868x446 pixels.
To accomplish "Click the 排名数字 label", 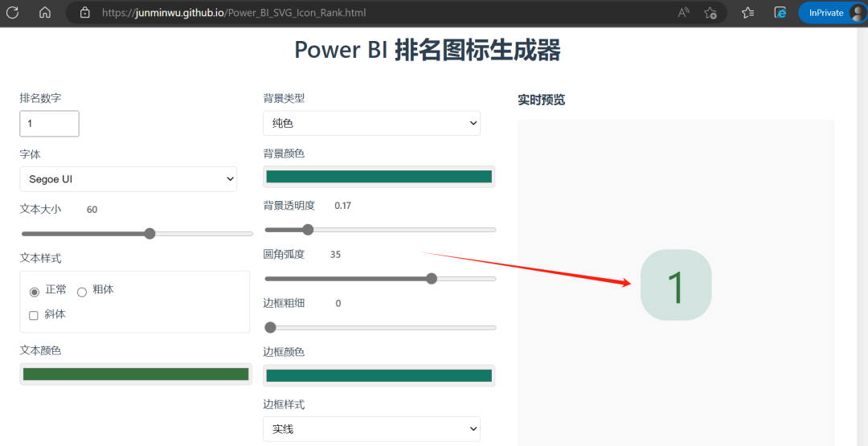I will (x=40, y=98).
